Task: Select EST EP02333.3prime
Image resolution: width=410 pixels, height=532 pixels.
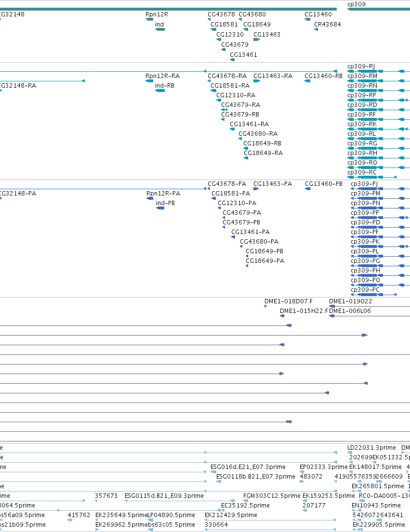Action: pyautogui.click(x=323, y=467)
